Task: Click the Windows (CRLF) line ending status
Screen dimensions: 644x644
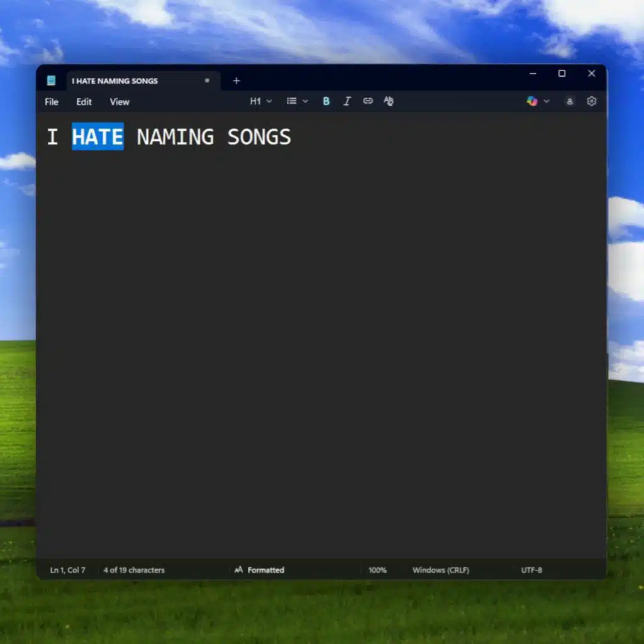Action: click(441, 570)
